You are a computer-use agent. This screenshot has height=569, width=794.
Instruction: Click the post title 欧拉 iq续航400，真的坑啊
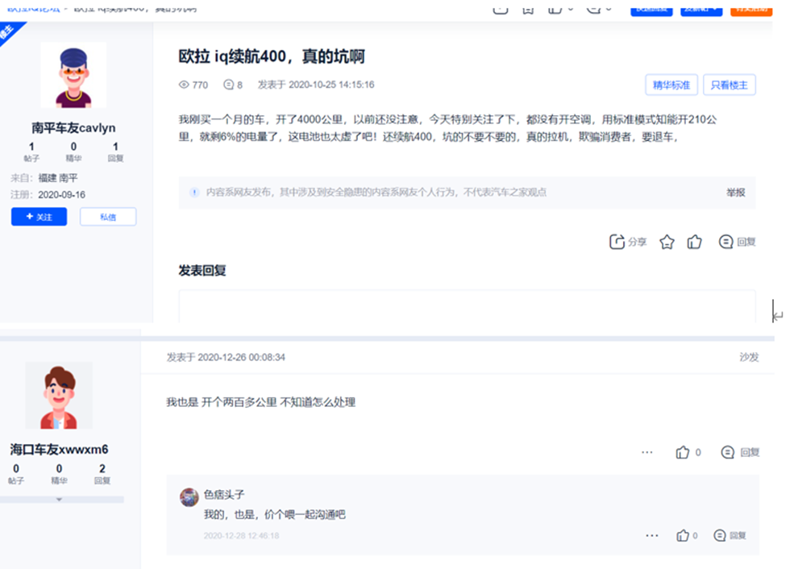(x=271, y=56)
